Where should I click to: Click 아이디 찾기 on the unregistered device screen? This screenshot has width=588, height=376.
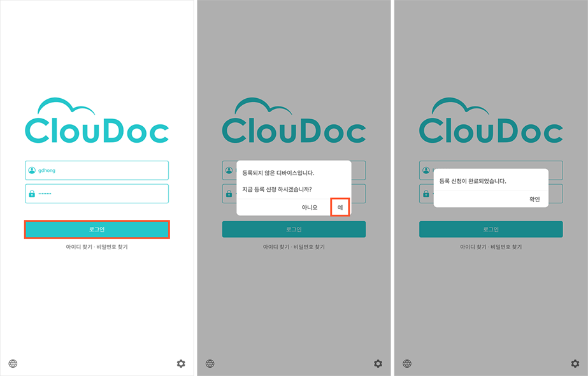(x=276, y=247)
